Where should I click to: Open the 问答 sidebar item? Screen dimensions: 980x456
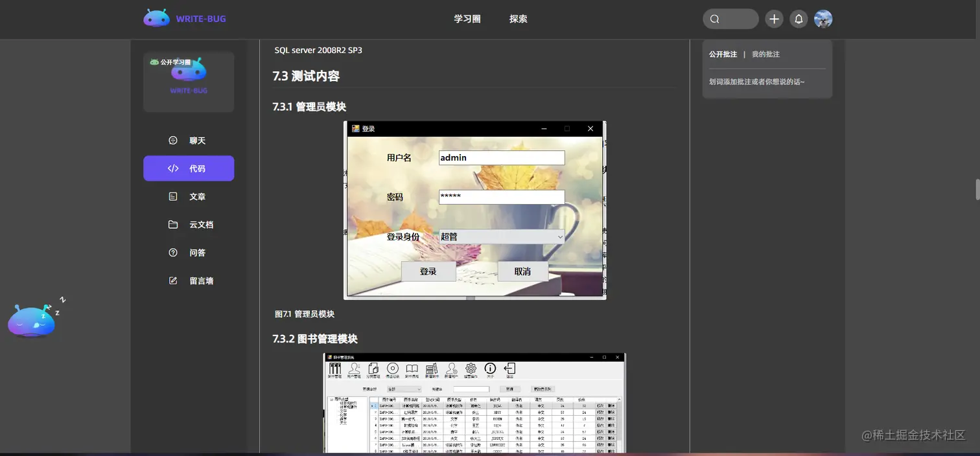(x=189, y=253)
